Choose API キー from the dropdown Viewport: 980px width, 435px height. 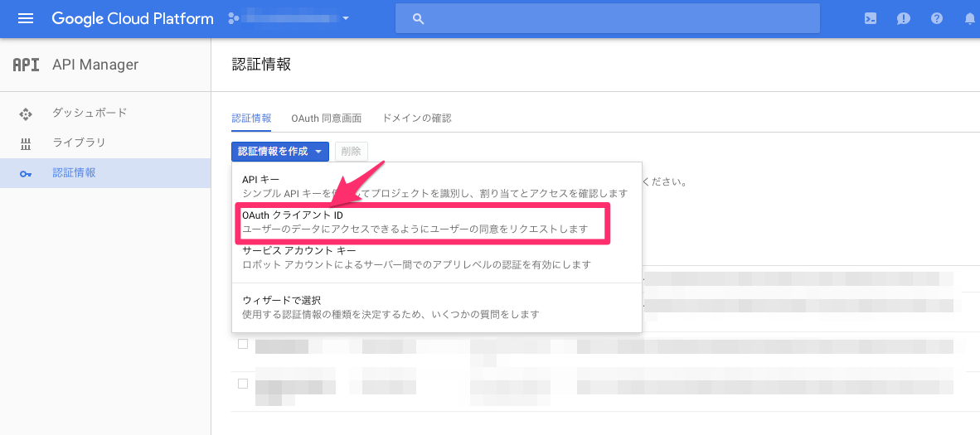point(436,186)
